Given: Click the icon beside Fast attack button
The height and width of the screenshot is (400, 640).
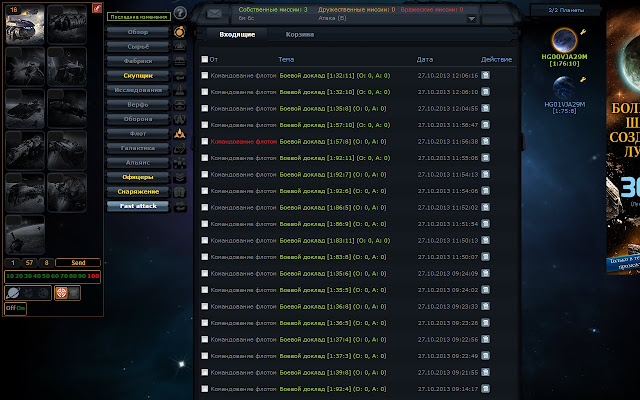Looking at the screenshot, I should (180, 206).
